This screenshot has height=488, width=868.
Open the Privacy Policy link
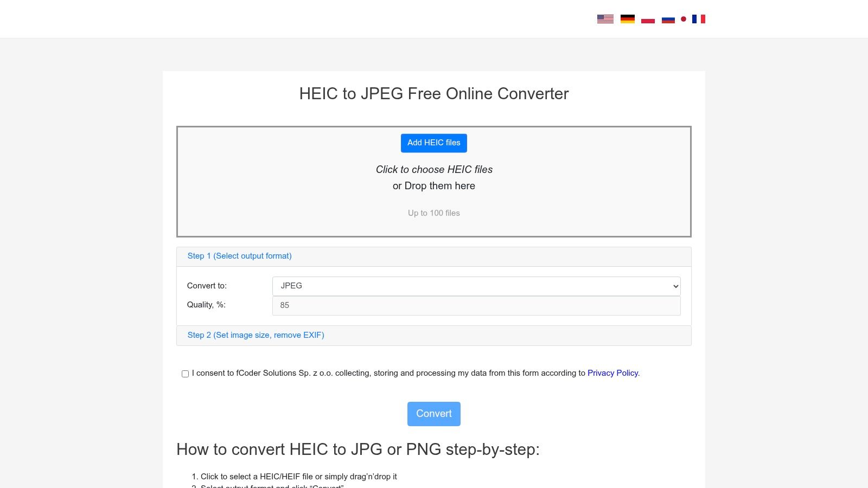tap(613, 373)
